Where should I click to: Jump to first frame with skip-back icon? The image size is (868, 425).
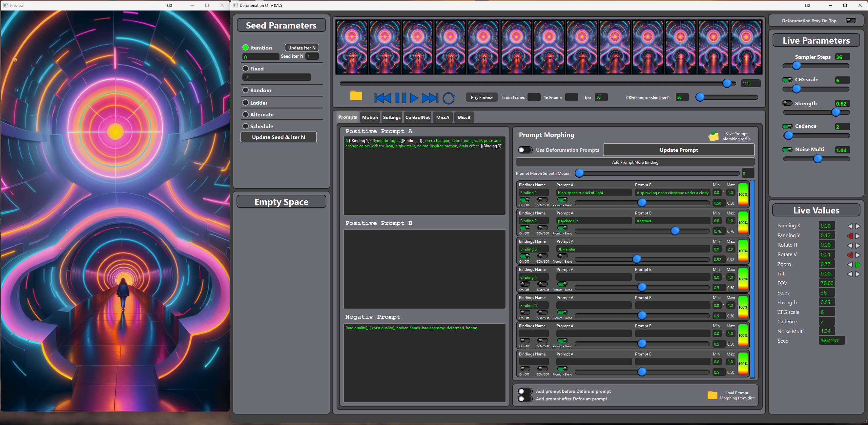(382, 98)
